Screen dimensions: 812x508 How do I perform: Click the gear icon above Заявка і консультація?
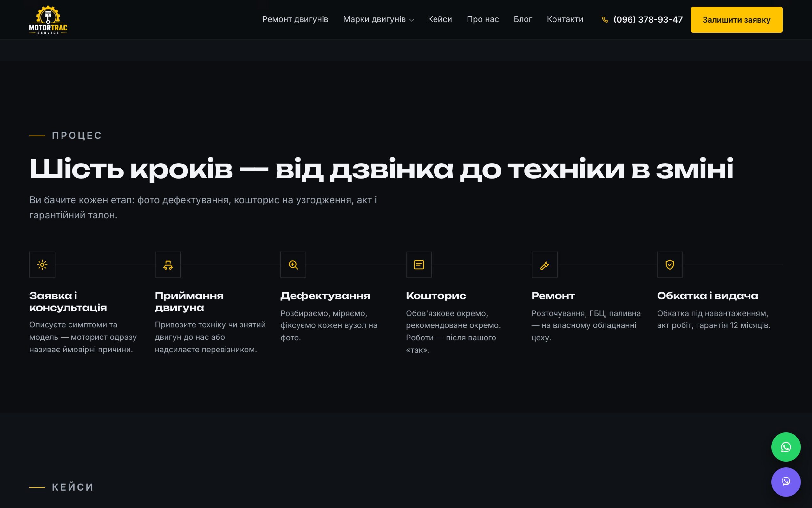click(x=42, y=265)
